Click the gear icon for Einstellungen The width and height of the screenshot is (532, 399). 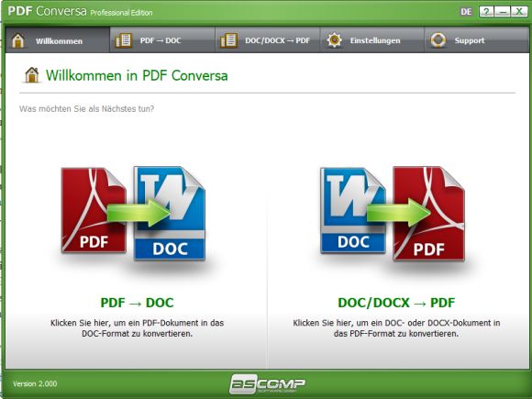click(334, 40)
